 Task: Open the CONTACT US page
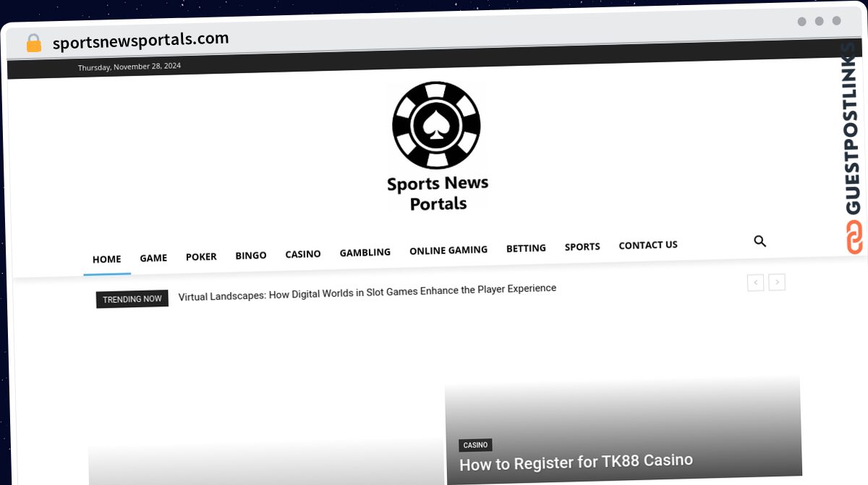(648, 245)
